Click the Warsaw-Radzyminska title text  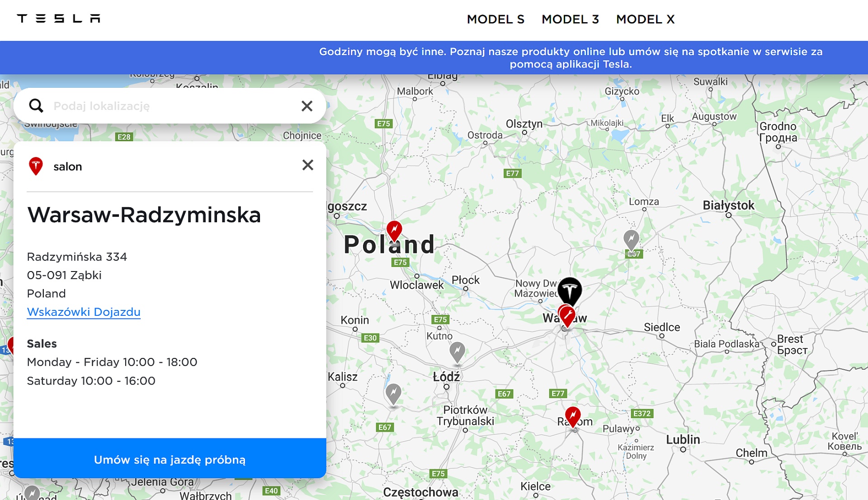pos(144,214)
